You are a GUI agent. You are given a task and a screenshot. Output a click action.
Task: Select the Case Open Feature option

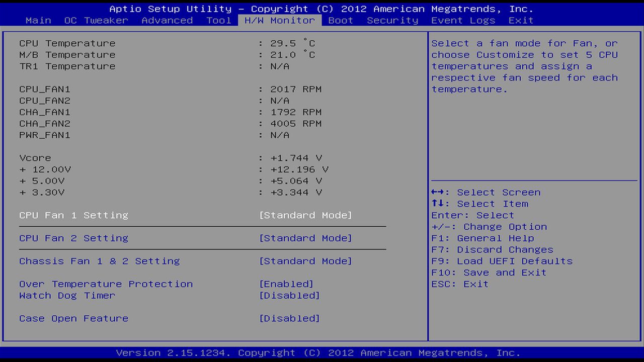[x=73, y=319]
